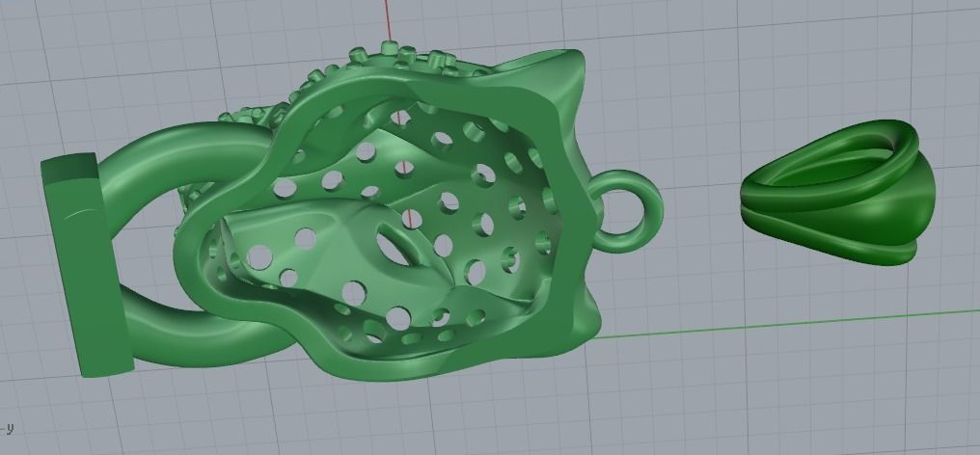
Task: Click the green axis line in the viewport
Action: pos(786,324)
